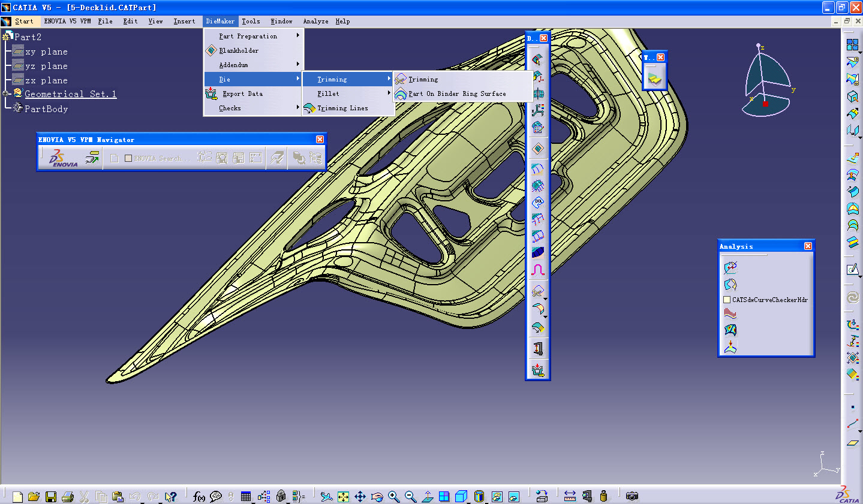
Task: Click the Normal View icon
Action: pos(427,496)
